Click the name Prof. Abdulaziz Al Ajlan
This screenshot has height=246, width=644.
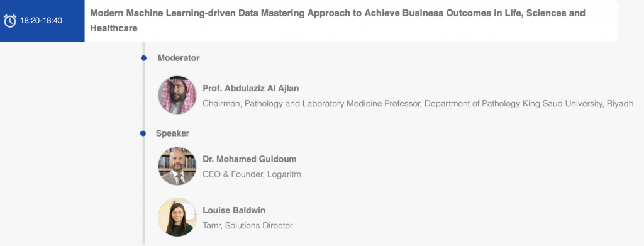pos(251,88)
